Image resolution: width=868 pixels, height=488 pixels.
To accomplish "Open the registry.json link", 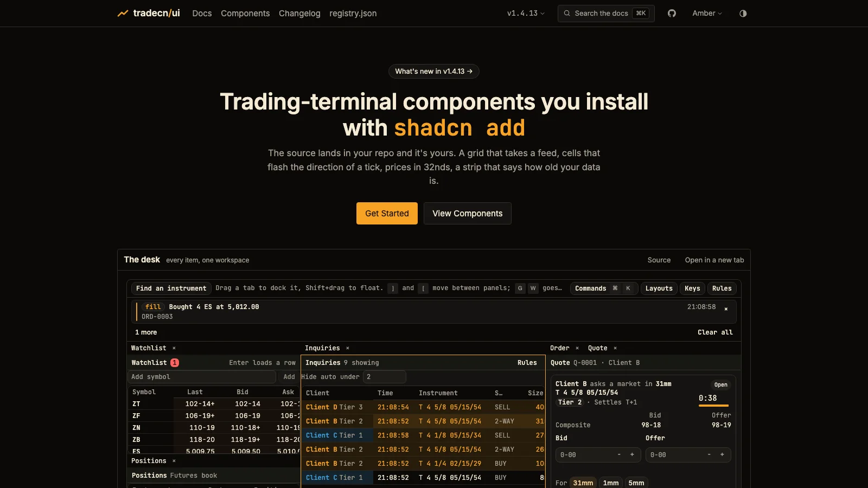I will 353,13.
